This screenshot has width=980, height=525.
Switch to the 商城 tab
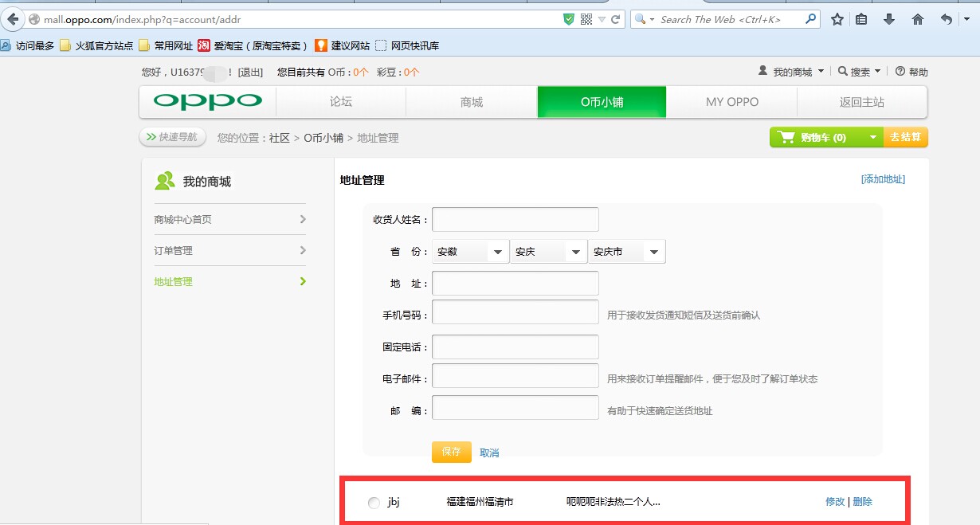[472, 102]
